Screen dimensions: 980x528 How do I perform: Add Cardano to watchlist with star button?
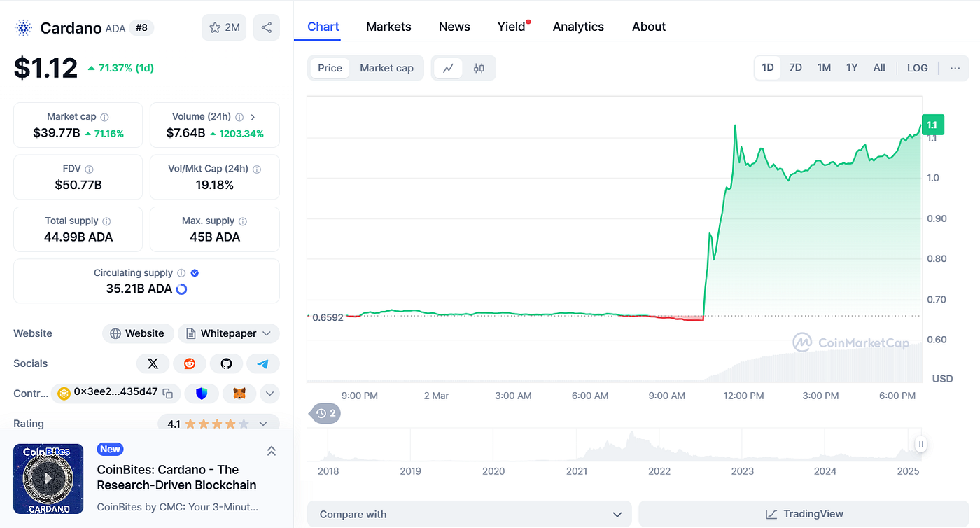click(224, 27)
